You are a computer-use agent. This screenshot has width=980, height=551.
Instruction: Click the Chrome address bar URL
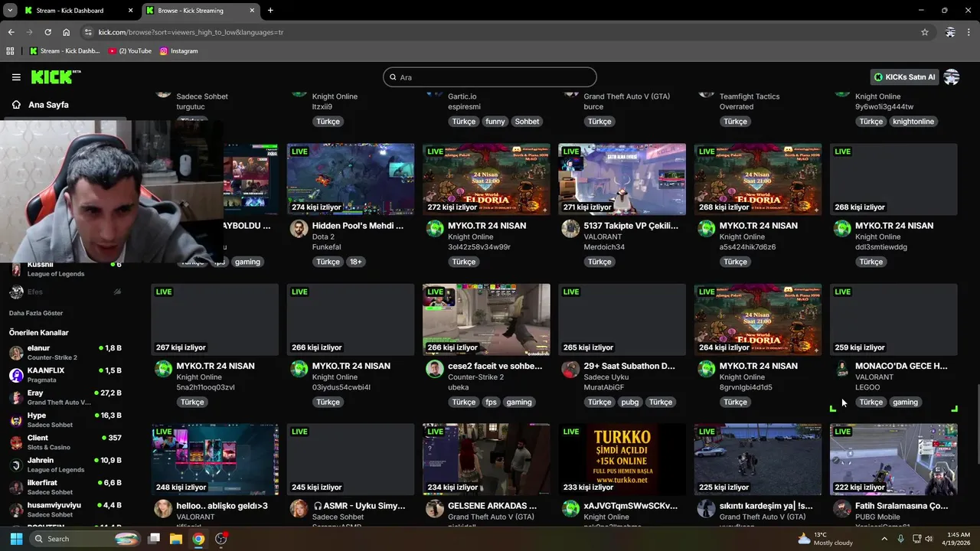click(191, 32)
